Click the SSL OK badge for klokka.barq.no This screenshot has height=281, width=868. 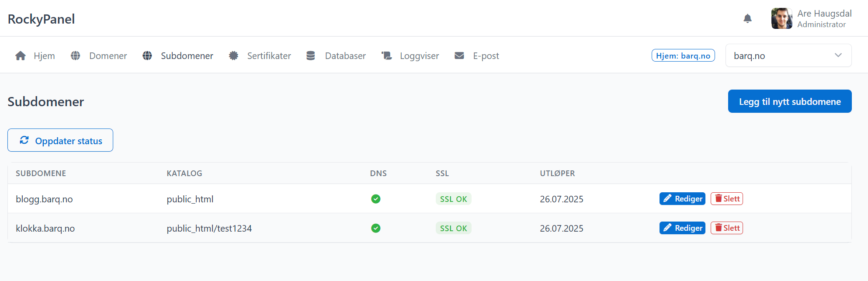453,228
